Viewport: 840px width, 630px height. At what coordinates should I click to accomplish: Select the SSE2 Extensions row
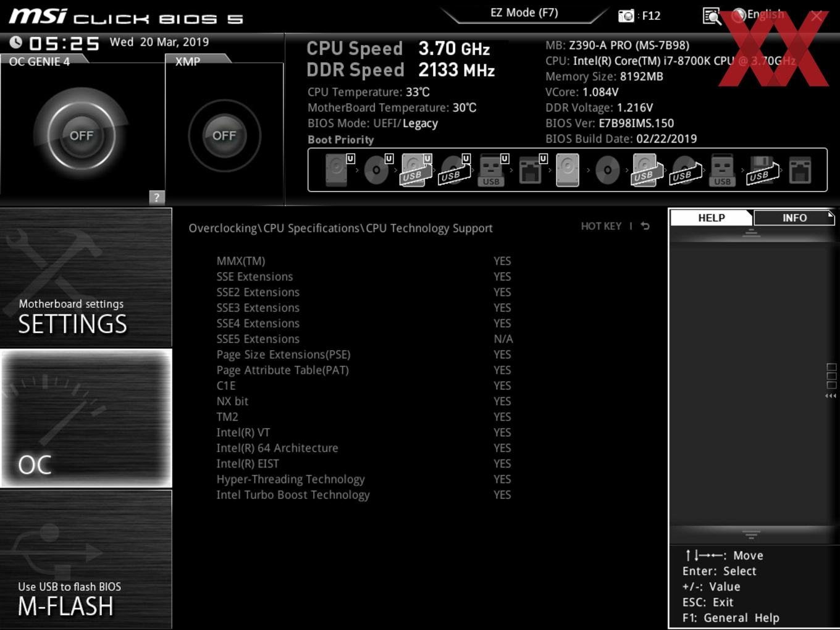[x=364, y=292]
